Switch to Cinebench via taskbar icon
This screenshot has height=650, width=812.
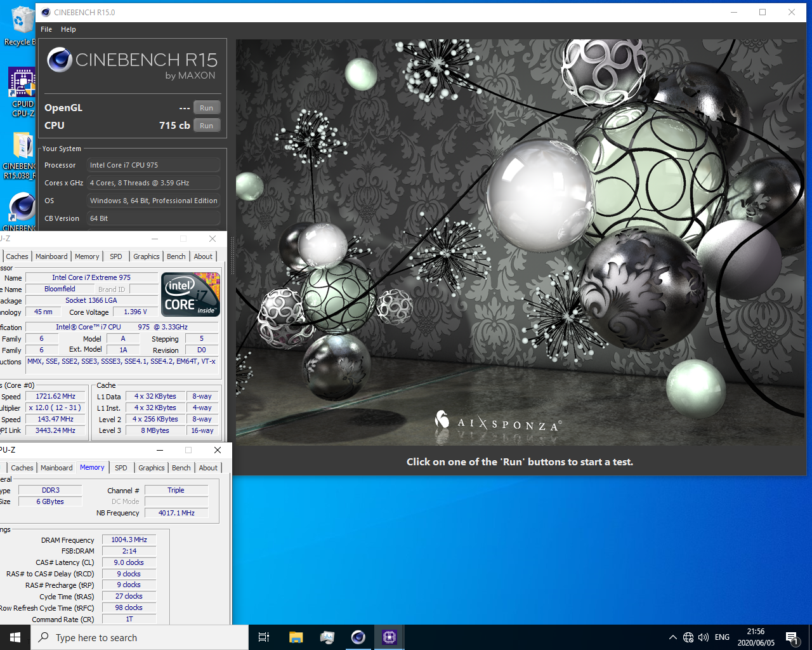358,637
